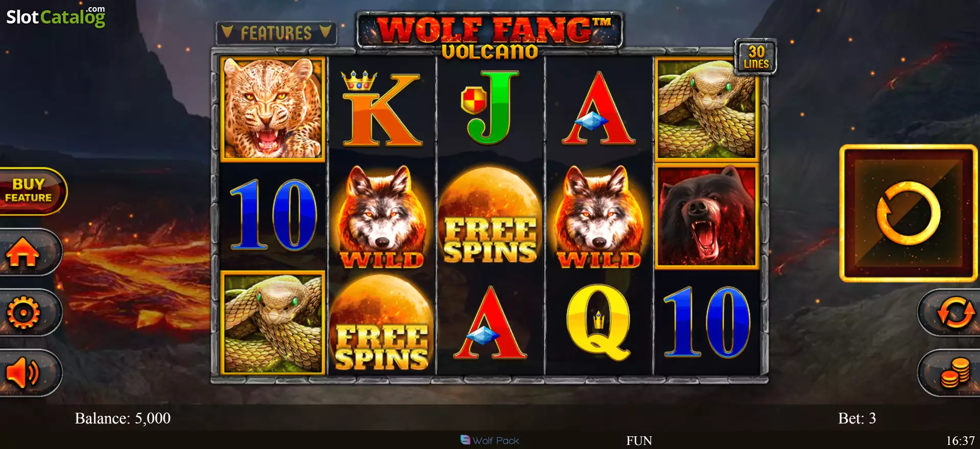Click the Balance: 5,000 display
Image resolution: width=980 pixels, height=449 pixels.
point(122,418)
